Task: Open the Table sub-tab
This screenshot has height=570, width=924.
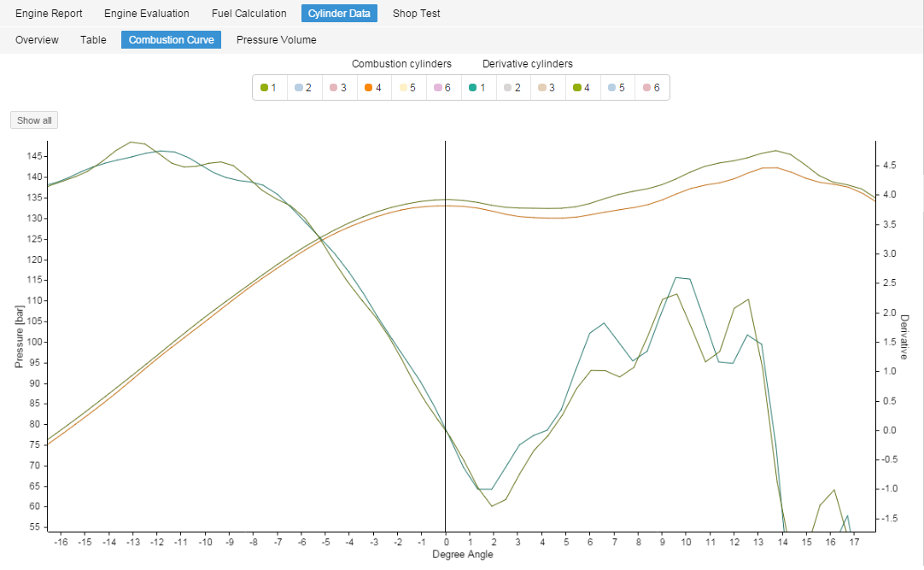Action: tap(93, 39)
